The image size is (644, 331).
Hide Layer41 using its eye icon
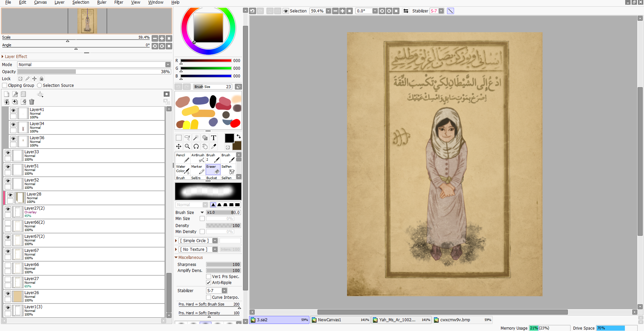point(13,110)
